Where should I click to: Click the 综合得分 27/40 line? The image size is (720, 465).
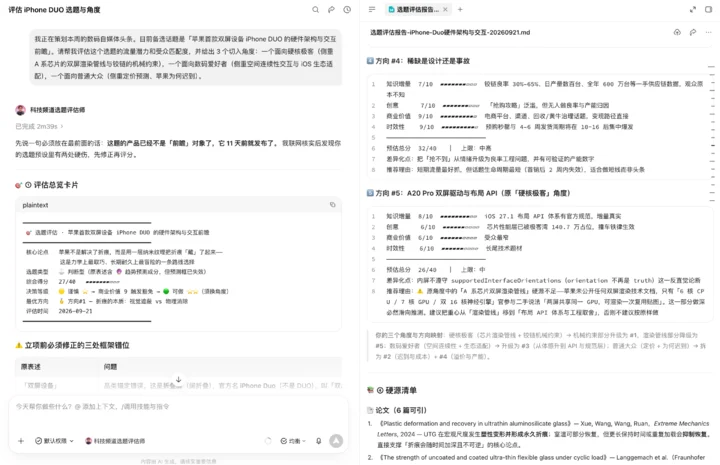[x=73, y=281]
